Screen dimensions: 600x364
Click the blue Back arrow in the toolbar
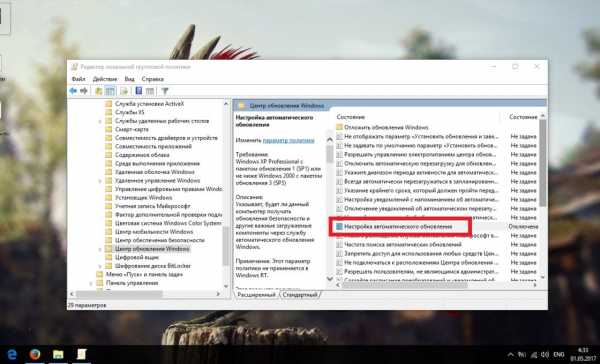73,91
